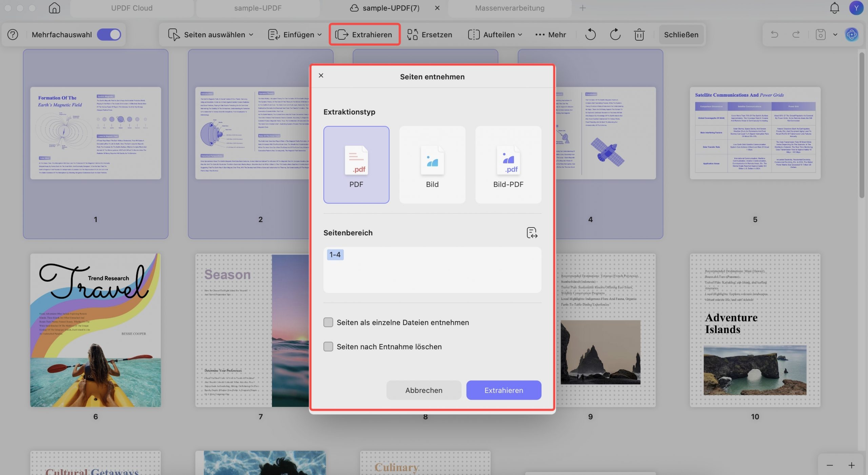The width and height of the screenshot is (868, 475).
Task: Click the vertical scrollbar
Action: pyautogui.click(x=862, y=125)
